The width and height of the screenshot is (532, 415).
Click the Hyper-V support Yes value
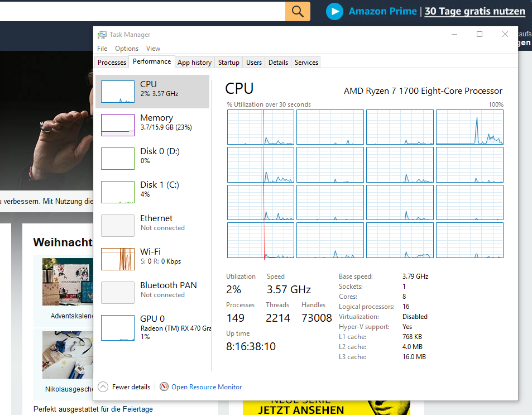coord(407,327)
